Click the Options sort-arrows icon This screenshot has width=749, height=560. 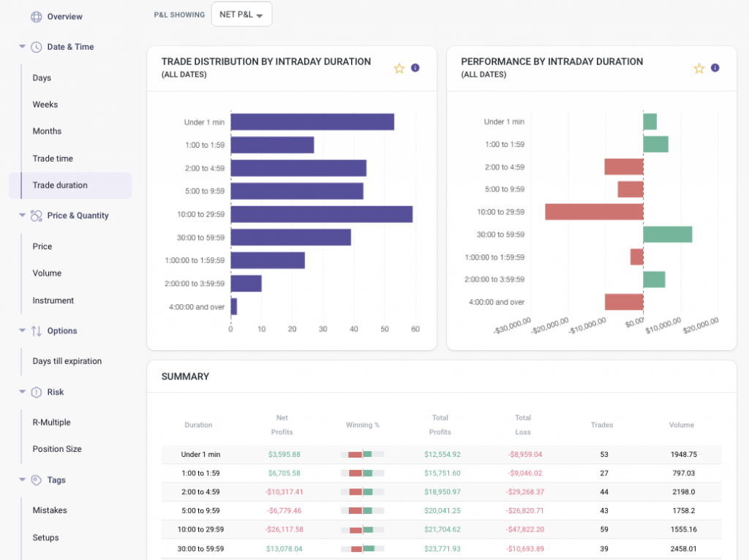(38, 330)
